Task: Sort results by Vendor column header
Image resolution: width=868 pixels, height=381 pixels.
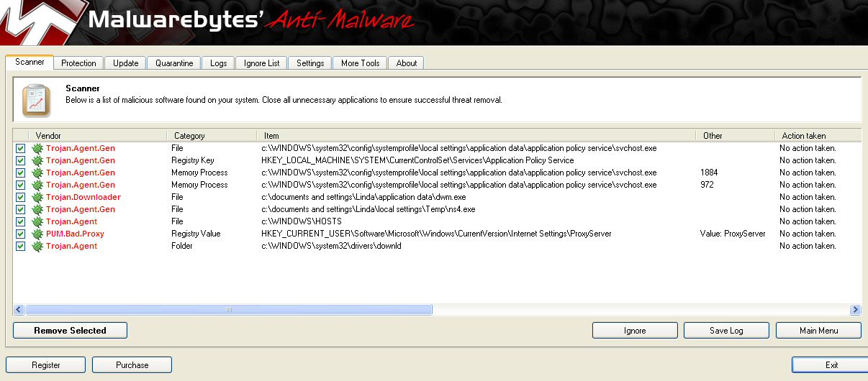Action: (x=97, y=135)
